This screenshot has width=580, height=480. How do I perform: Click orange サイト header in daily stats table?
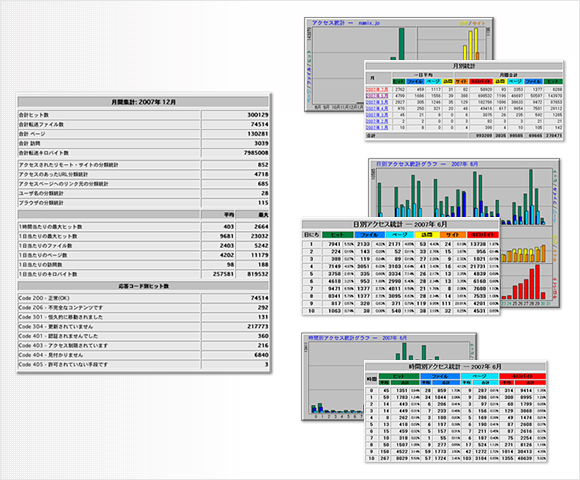452,234
